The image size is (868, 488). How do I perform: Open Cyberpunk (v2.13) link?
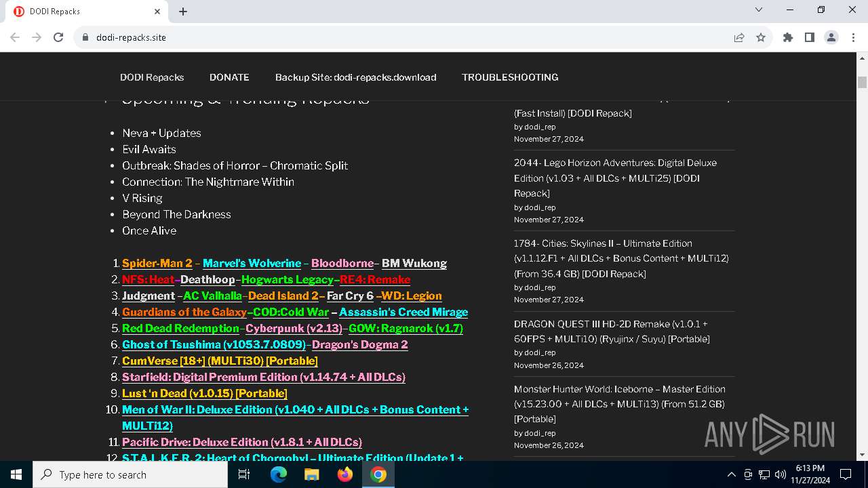[x=294, y=328]
